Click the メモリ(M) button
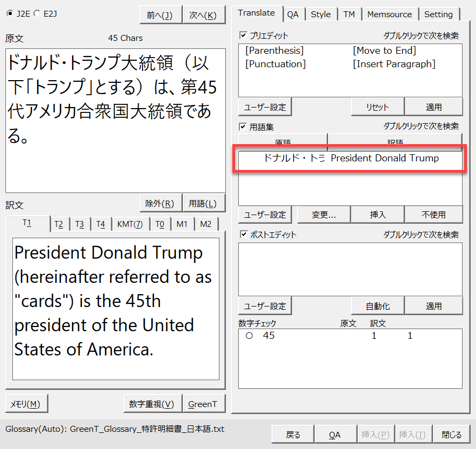The height and width of the screenshot is (449, 476). (26, 404)
